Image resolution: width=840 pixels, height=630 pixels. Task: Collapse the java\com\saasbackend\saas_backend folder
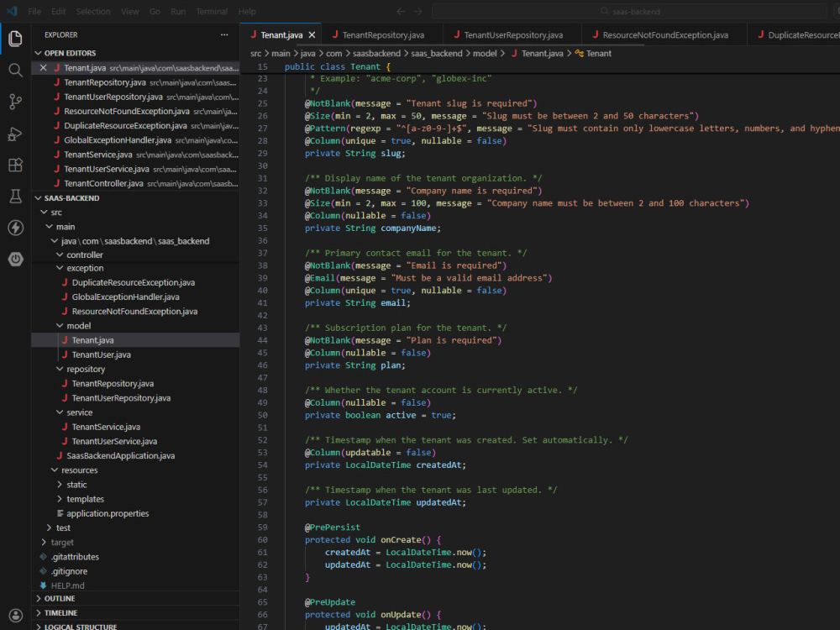click(135, 242)
